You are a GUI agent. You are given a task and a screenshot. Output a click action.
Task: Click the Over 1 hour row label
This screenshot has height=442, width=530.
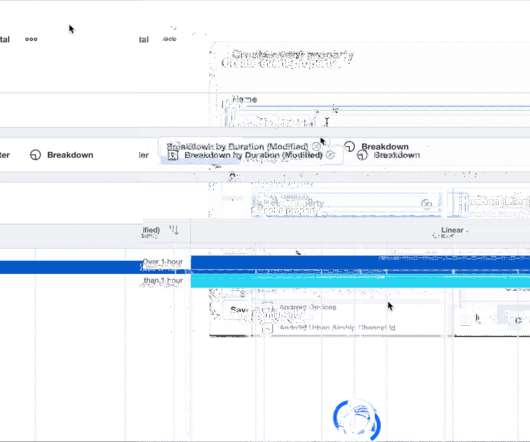coord(163,262)
